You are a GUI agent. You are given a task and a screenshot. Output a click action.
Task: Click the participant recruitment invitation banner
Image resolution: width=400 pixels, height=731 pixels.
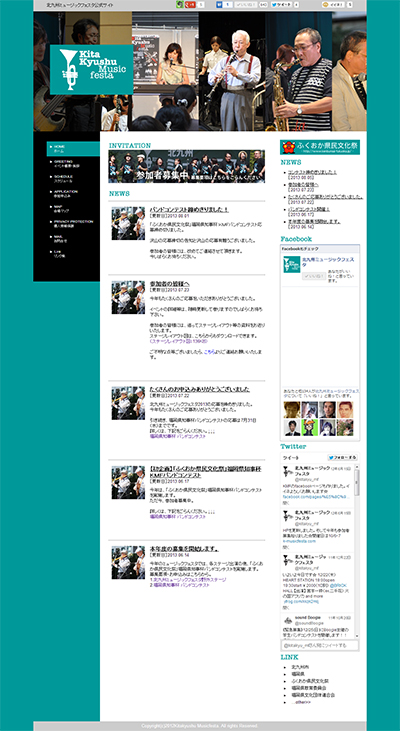click(x=186, y=166)
